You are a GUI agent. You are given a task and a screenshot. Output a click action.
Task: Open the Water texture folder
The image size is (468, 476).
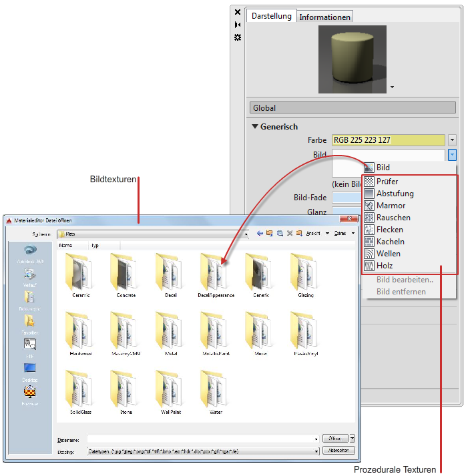pyautogui.click(x=216, y=392)
